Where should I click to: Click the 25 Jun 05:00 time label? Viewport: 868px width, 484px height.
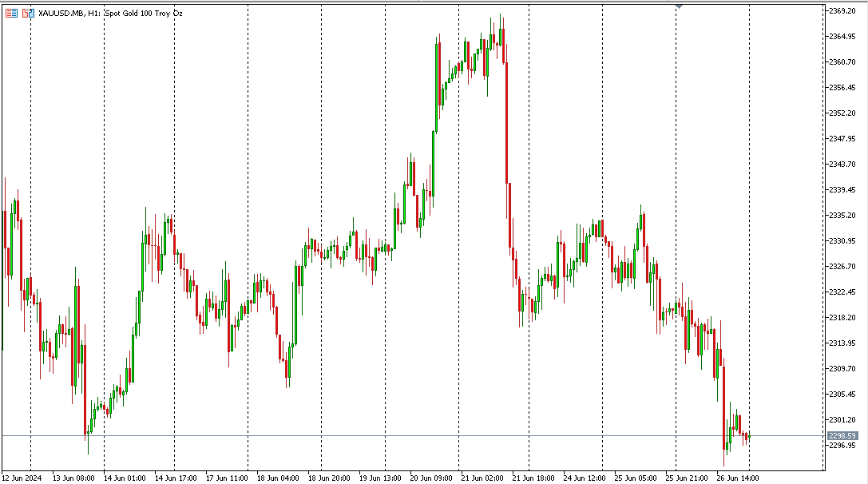(636, 478)
